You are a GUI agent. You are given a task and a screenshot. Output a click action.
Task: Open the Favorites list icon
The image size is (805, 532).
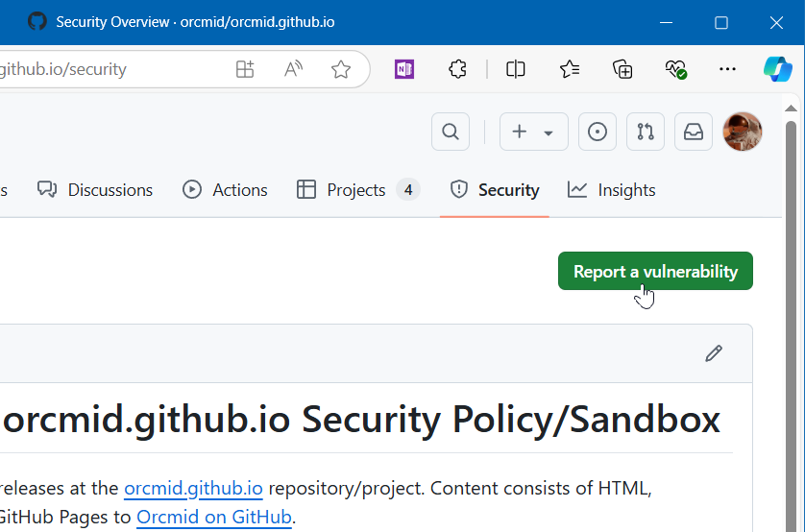pyautogui.click(x=570, y=69)
